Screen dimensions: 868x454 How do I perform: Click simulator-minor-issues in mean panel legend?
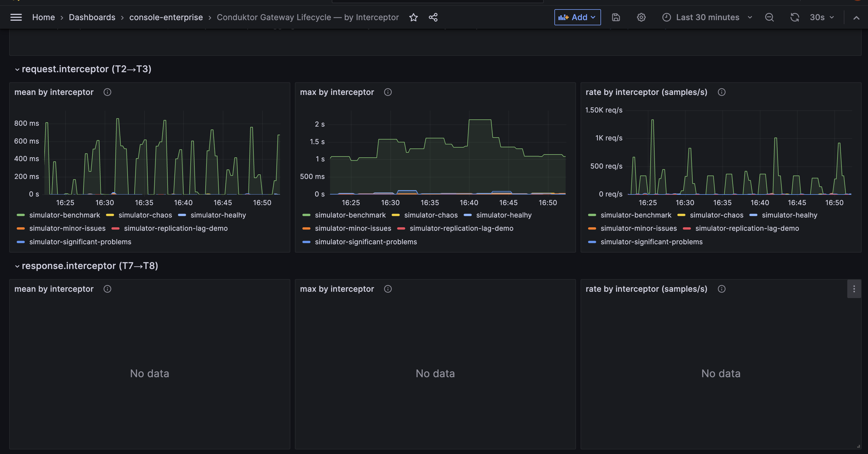[x=67, y=228]
